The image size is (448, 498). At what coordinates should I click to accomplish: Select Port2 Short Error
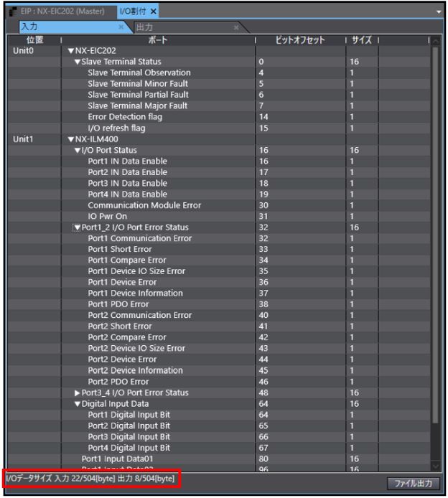point(219,326)
